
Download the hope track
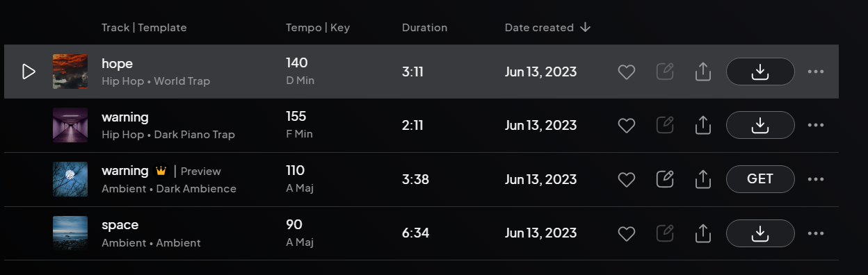coord(760,72)
